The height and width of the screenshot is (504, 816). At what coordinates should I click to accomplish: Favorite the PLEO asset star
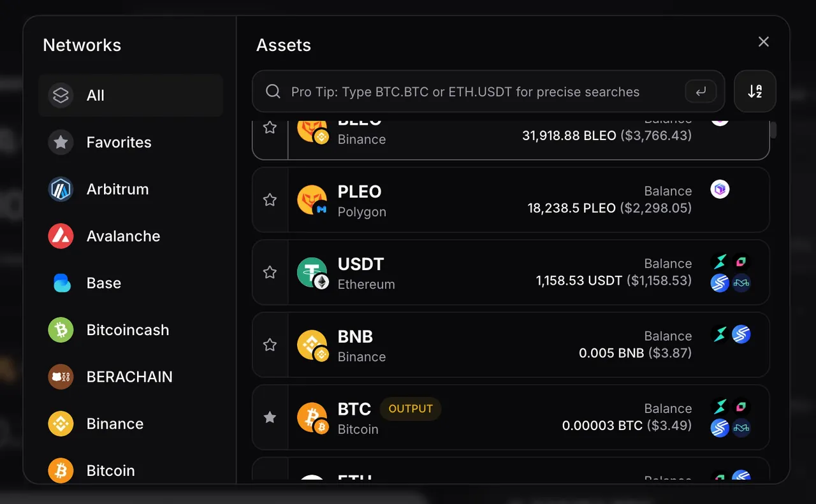pyautogui.click(x=270, y=200)
